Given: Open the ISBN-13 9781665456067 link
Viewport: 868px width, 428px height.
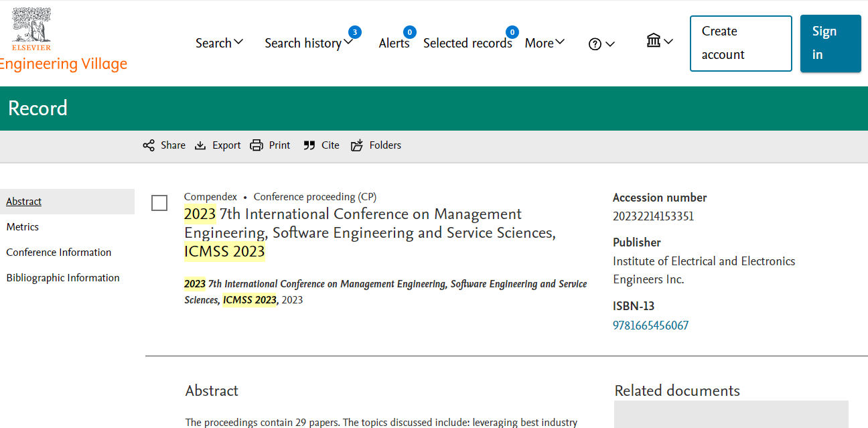Looking at the screenshot, I should 650,326.
